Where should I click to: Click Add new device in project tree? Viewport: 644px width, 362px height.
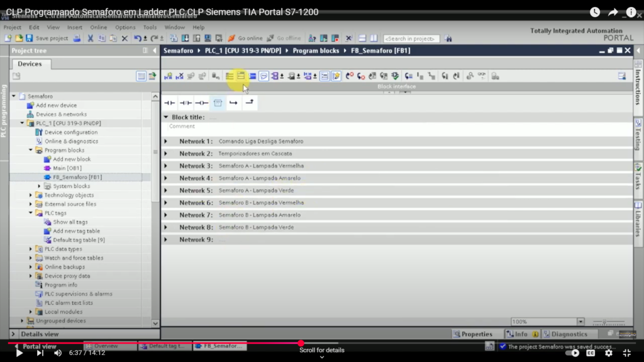[56, 105]
